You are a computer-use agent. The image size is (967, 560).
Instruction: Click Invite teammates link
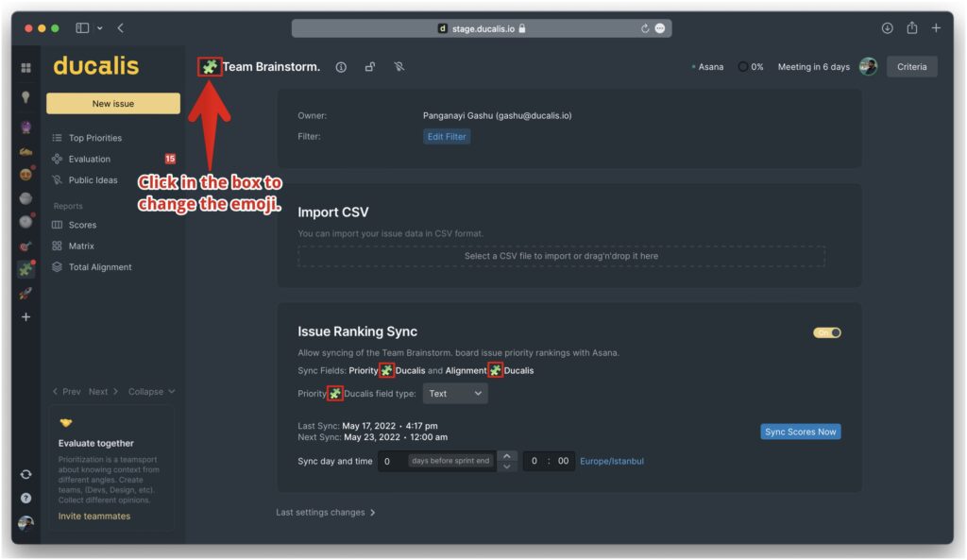click(x=94, y=517)
